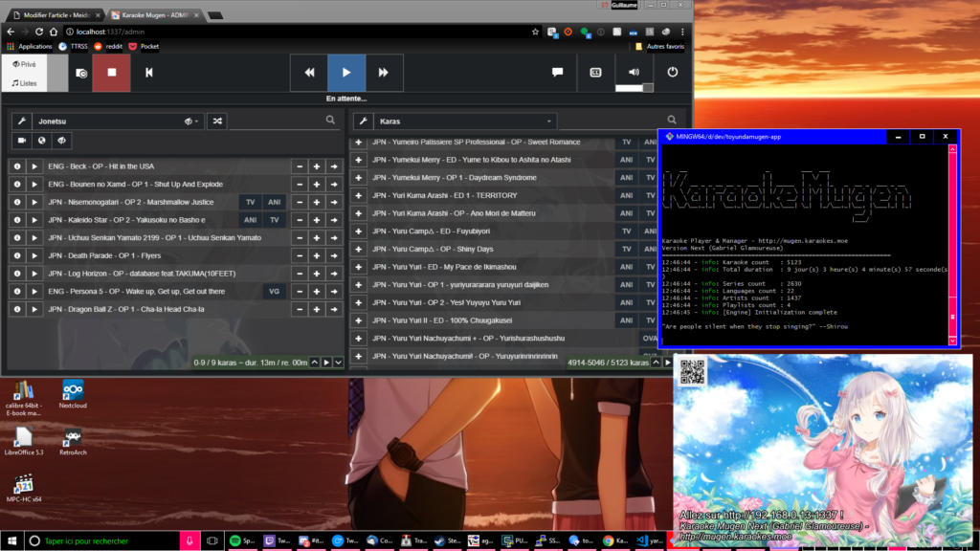This screenshot has height=551, width=980.
Task: Jump to playing song in Jonetsu list footer
Action: coord(326,363)
